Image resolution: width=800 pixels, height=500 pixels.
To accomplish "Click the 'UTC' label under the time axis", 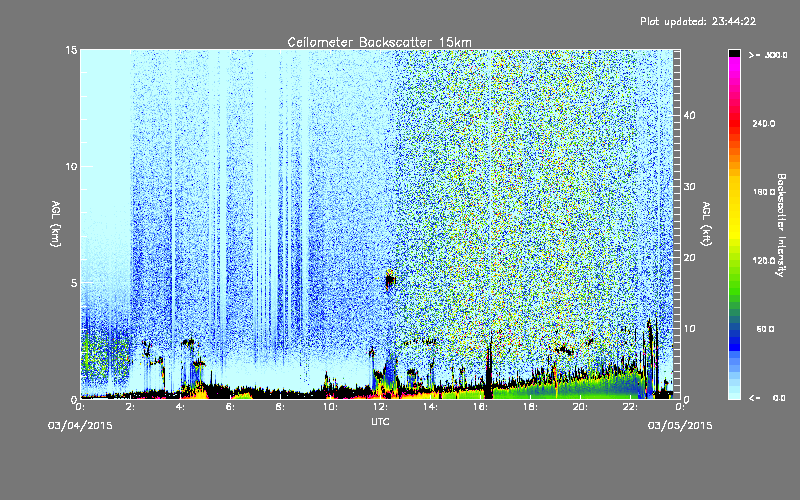I will 380,421.
